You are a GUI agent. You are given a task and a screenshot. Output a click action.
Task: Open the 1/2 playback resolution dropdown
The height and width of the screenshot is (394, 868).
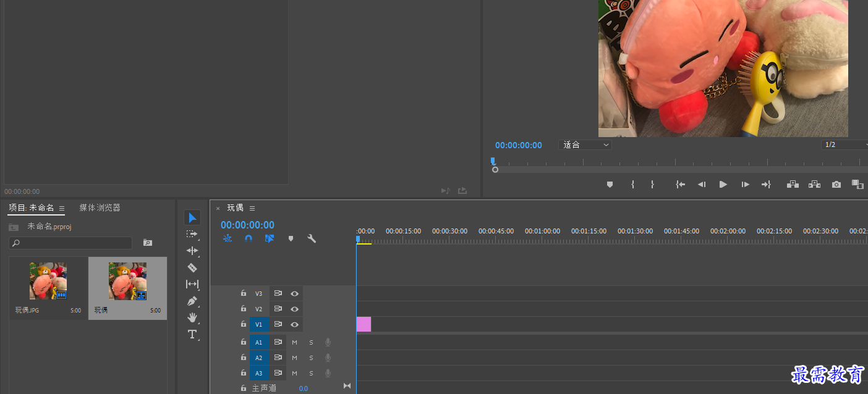(x=845, y=145)
